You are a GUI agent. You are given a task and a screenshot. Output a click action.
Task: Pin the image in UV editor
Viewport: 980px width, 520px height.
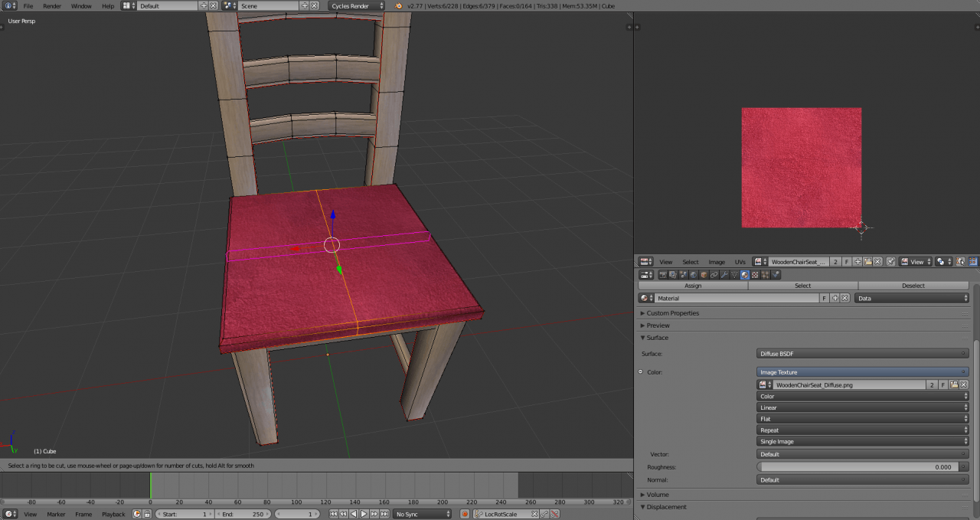coord(891,262)
